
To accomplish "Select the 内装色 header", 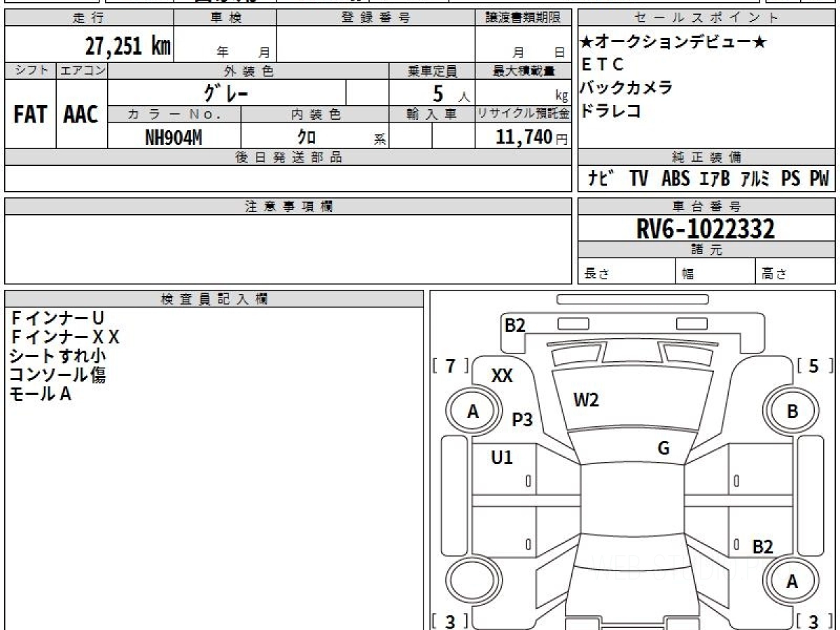I will pyautogui.click(x=315, y=114).
